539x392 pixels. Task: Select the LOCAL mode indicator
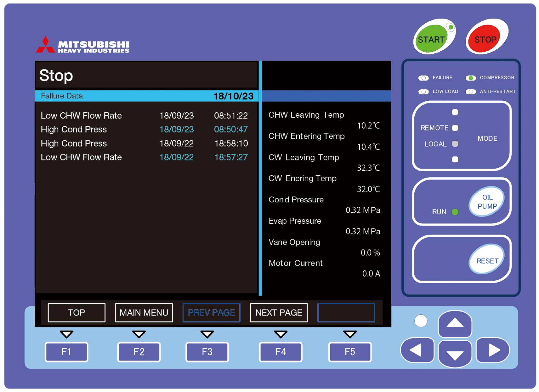(455, 144)
